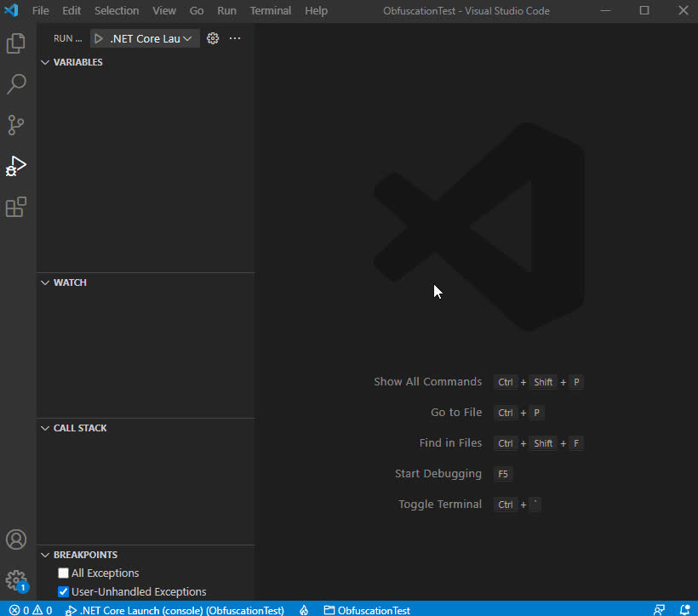This screenshot has width=698, height=616.
Task: Select the Source Control icon
Action: tap(15, 124)
